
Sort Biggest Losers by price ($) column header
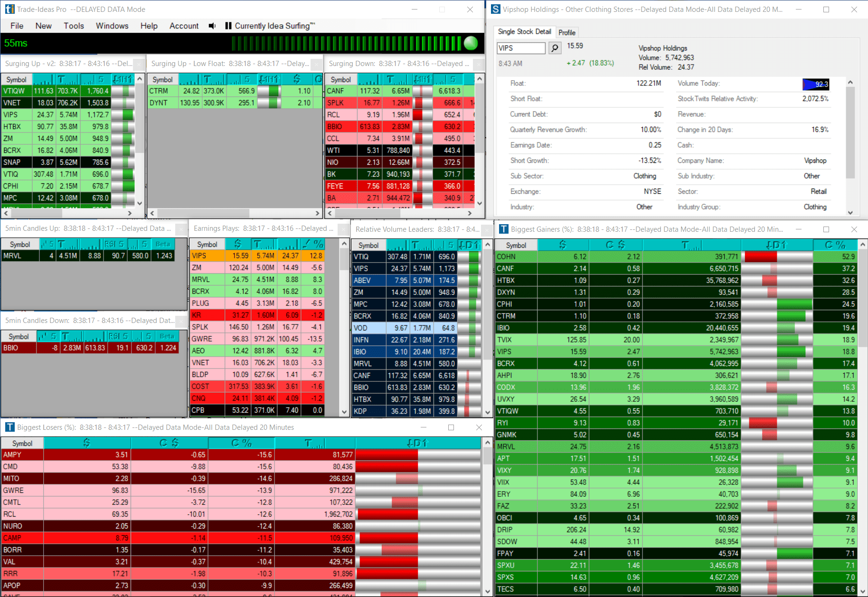coord(87,443)
